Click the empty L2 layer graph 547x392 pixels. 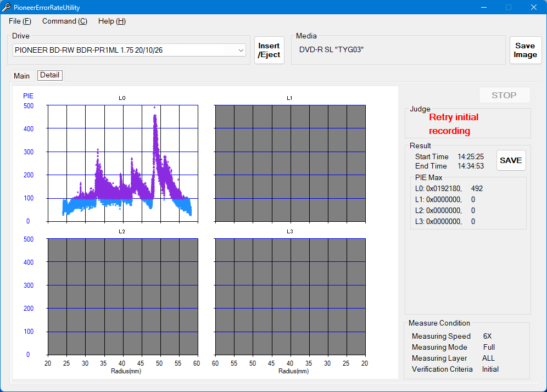122,296
